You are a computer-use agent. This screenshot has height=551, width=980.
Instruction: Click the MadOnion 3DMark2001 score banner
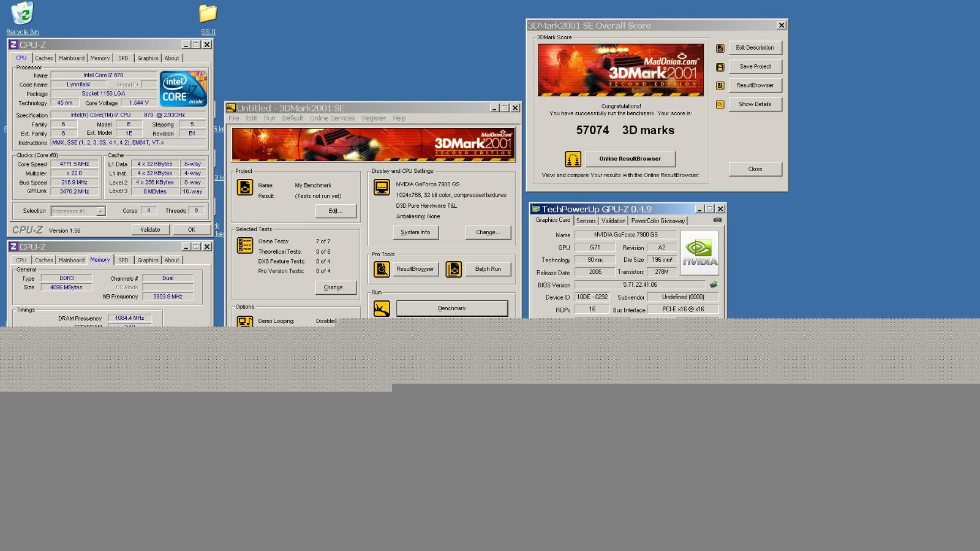tap(620, 70)
